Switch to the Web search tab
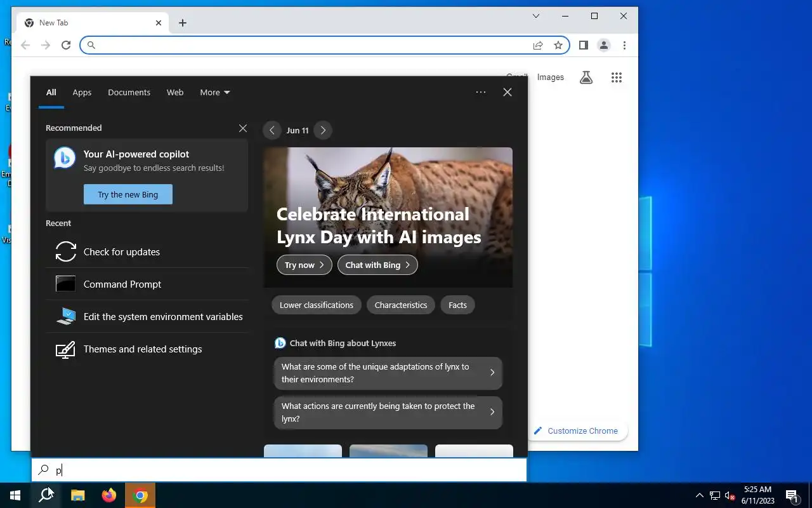Screen dimensions: 812x508 (x=175, y=92)
